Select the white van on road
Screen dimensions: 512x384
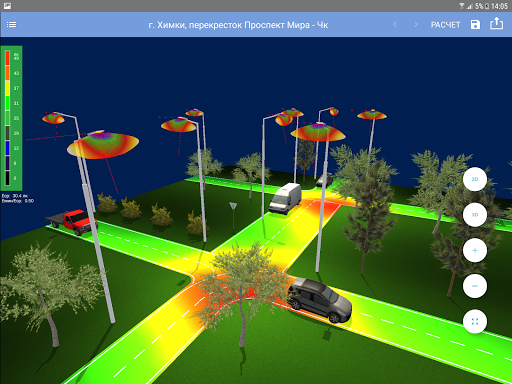pos(285,198)
